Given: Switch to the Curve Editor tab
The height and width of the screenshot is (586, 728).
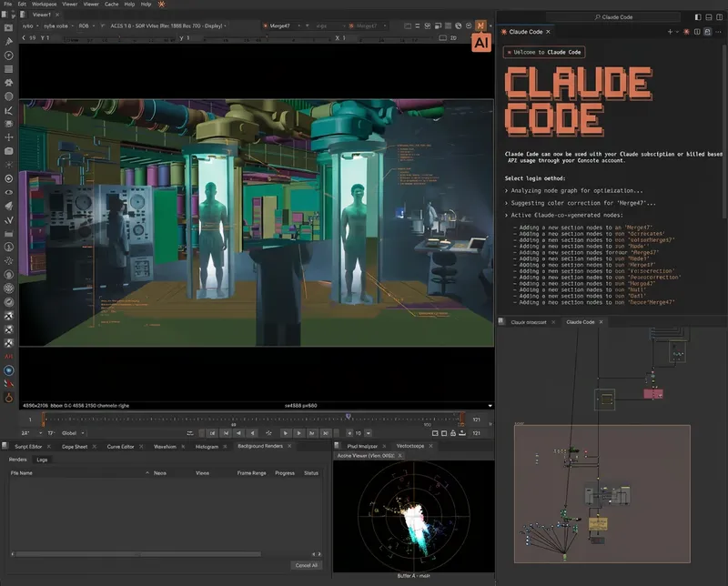Looking at the screenshot, I should [122, 447].
